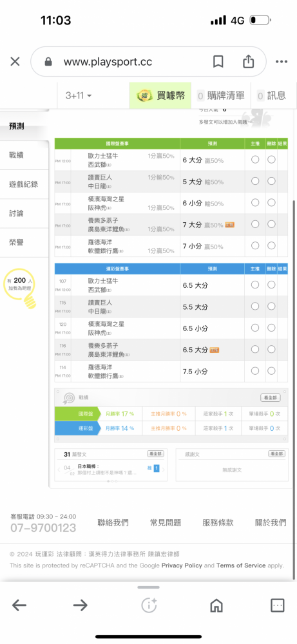Screen dimensions: 297x644
Task: Click next arrow in 31篇發文 card
Action: point(163,469)
